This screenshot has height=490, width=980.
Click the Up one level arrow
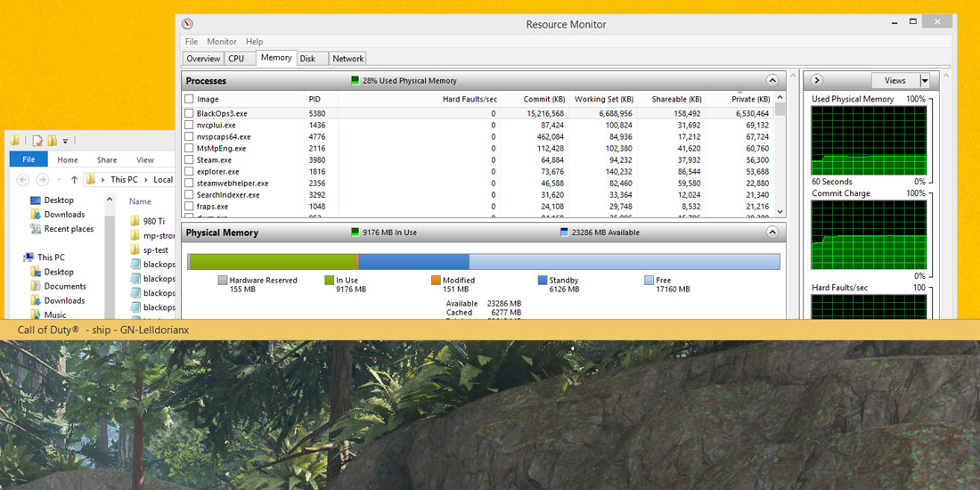74,180
